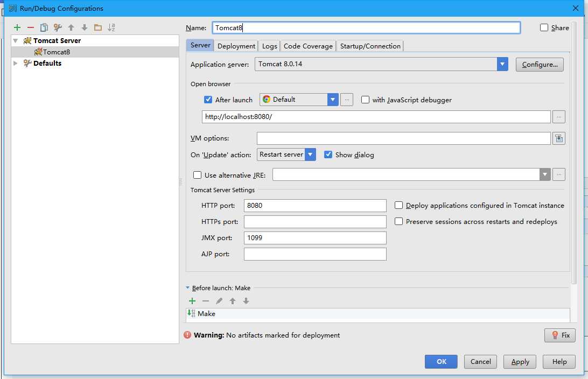Viewport: 588px width, 379px height.
Task: Click the AJP port field
Action: click(315, 254)
